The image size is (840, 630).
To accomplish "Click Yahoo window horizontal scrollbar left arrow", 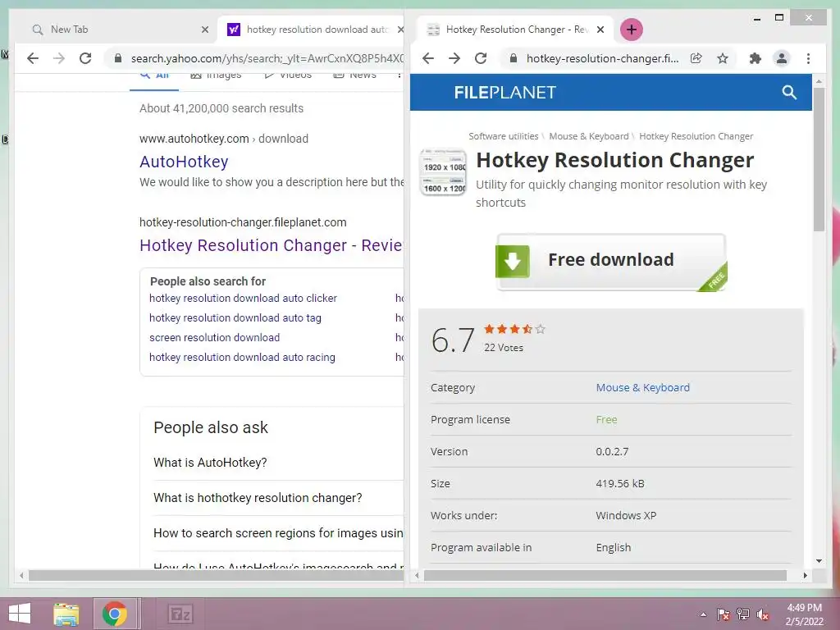I will click(21, 575).
